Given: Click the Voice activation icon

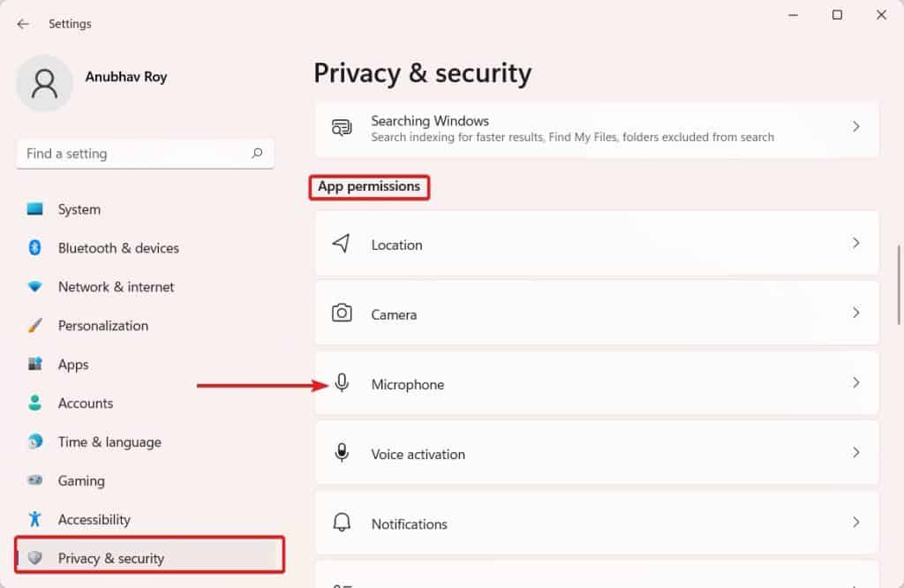Looking at the screenshot, I should click(342, 453).
